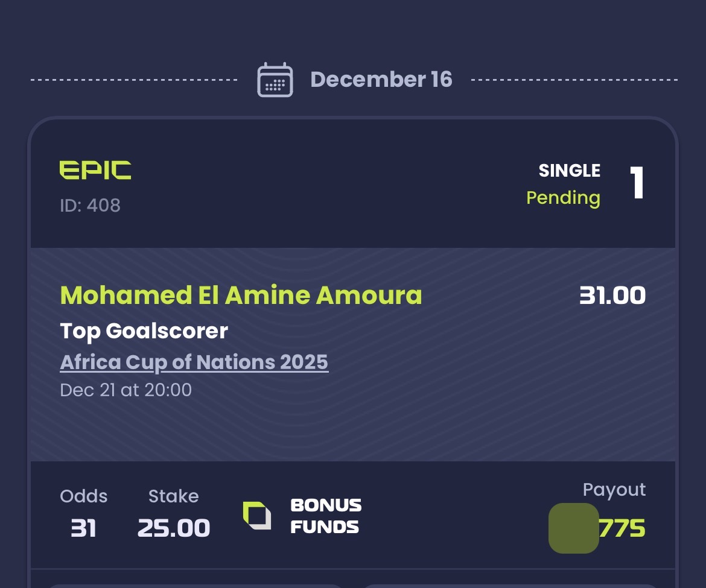
Task: Click the EPIC logo on the bet slip
Action: [x=95, y=170]
